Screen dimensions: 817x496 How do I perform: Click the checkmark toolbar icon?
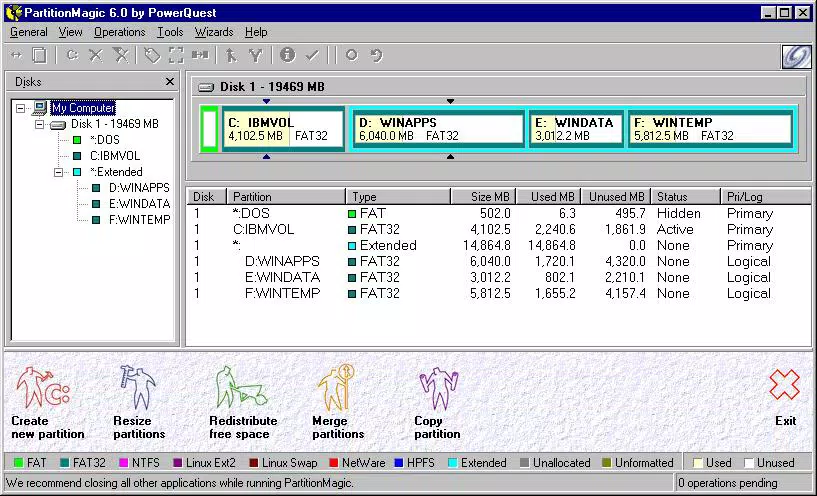tap(312, 55)
